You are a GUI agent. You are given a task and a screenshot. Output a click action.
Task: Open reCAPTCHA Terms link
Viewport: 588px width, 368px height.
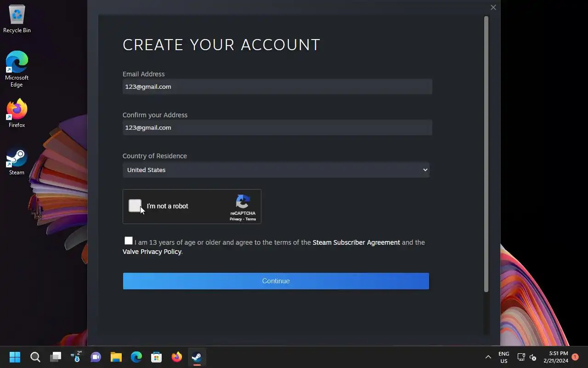pos(250,219)
